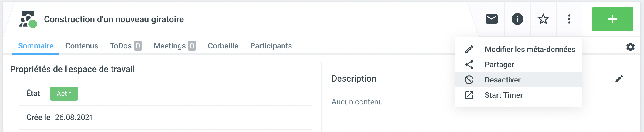Click the three-dot more options icon
This screenshot has width=644, height=132.
569,19
